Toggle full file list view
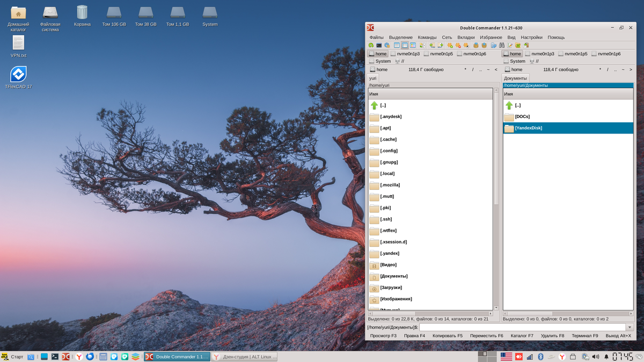644x362 pixels. click(x=405, y=45)
